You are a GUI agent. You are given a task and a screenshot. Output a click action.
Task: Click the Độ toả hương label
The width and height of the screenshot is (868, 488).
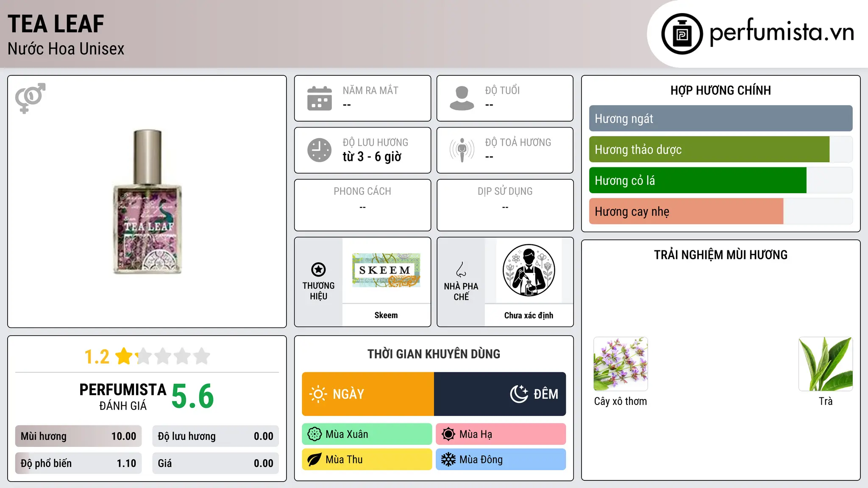coord(518,142)
